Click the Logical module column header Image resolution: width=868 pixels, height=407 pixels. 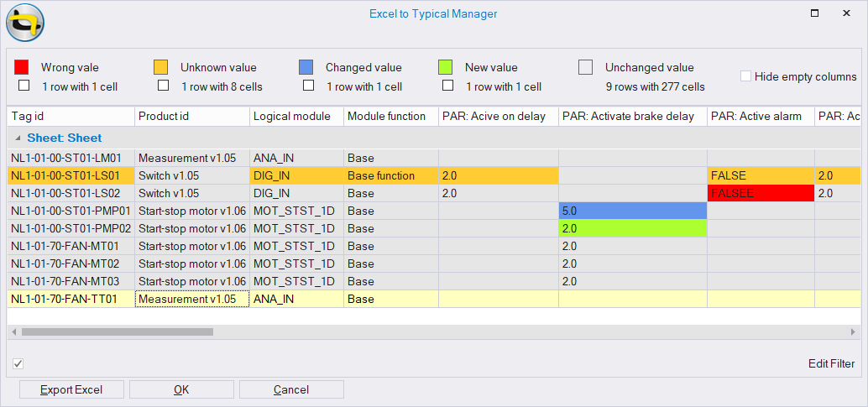coord(296,117)
